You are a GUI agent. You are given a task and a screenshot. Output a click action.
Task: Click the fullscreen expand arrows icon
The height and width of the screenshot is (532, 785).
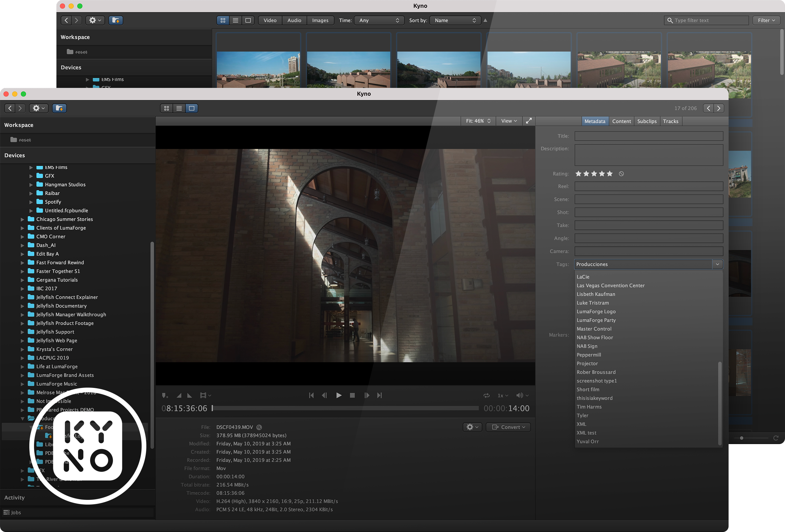tap(529, 121)
